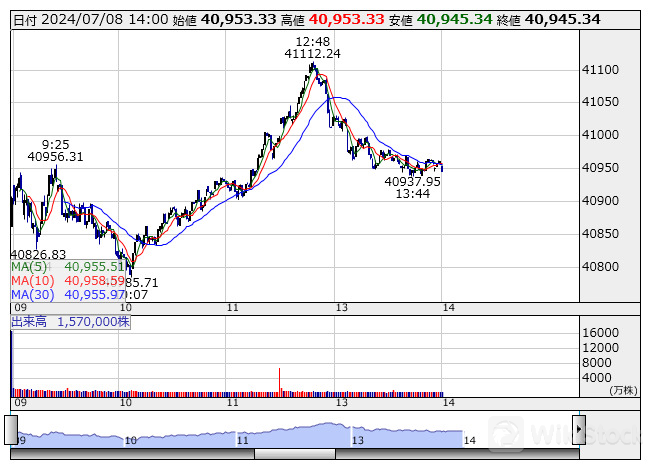Click the 11 hour label on the main time axis

coord(232,311)
